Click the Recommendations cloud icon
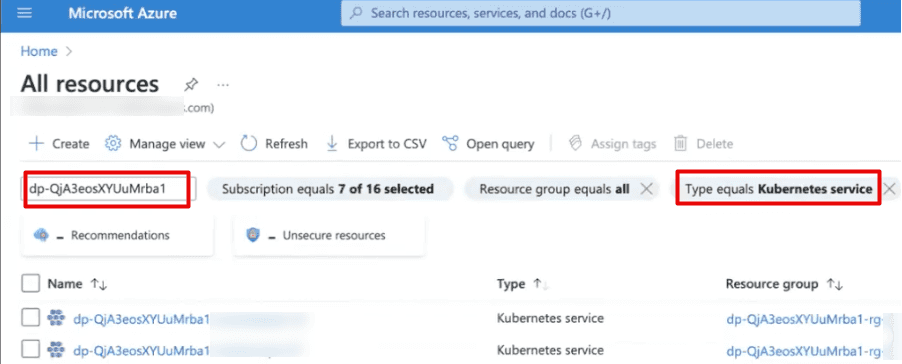This screenshot has width=902, height=364. click(41, 235)
